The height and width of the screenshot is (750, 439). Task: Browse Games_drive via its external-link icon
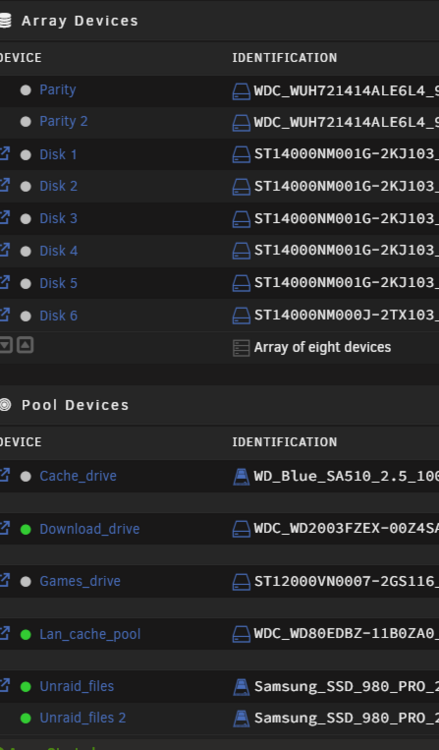(4, 580)
